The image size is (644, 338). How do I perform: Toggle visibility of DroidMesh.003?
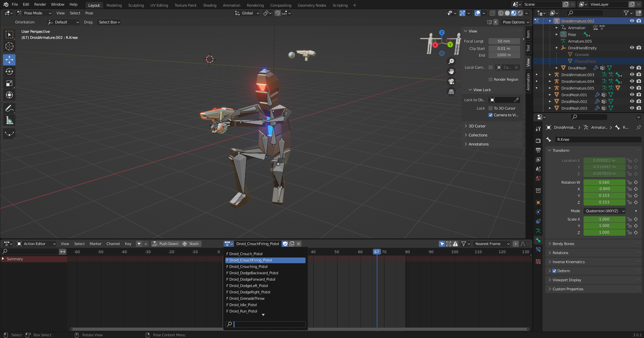632,108
